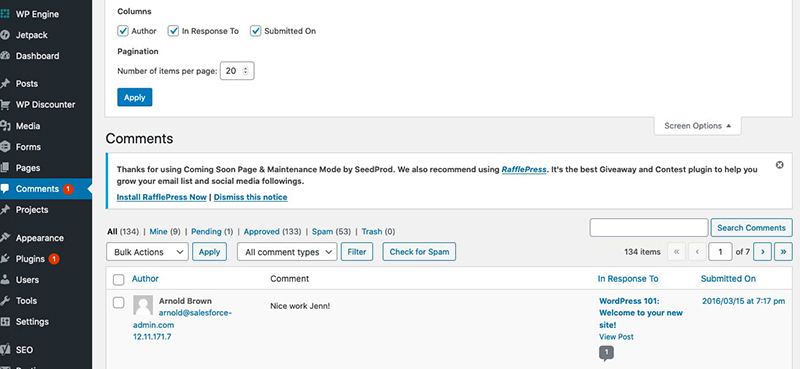
Task: Click the Media icon in sidebar
Action: coord(5,126)
